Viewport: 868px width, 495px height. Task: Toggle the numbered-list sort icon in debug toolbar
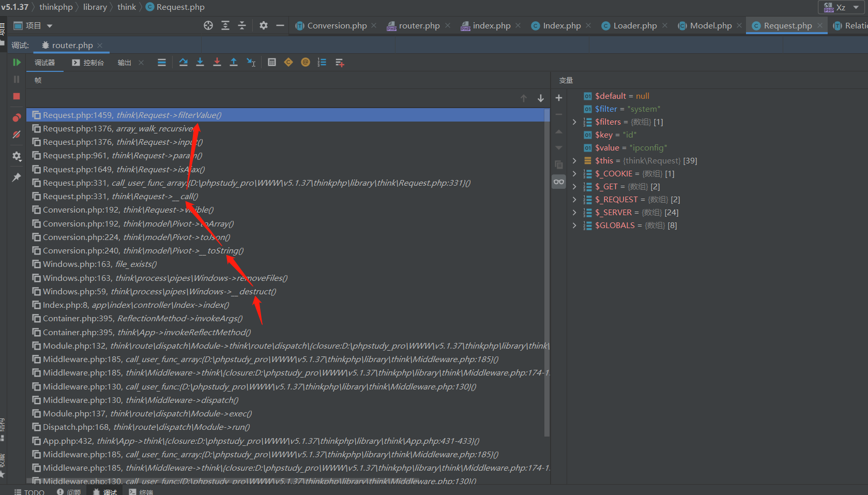pyautogui.click(x=322, y=63)
